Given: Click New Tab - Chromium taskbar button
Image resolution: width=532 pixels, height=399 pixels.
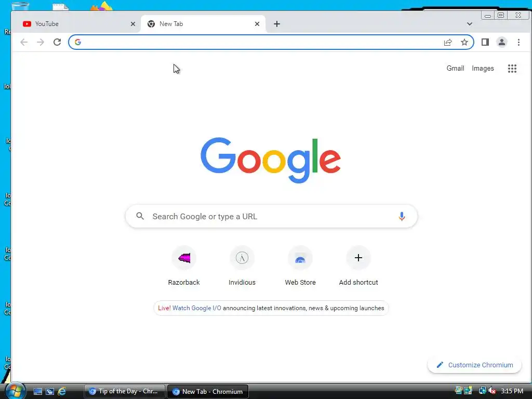Looking at the screenshot, I should 208,392.
